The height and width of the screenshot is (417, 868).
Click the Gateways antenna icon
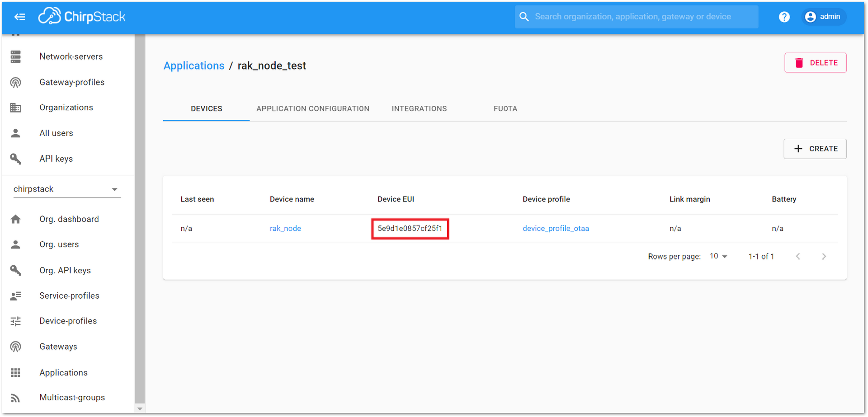point(16,347)
